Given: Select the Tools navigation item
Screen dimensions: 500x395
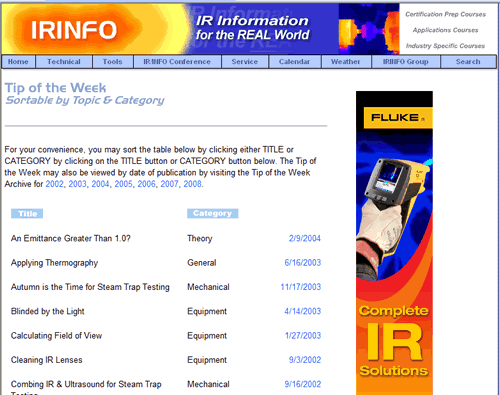Looking at the screenshot, I should pos(113,62).
